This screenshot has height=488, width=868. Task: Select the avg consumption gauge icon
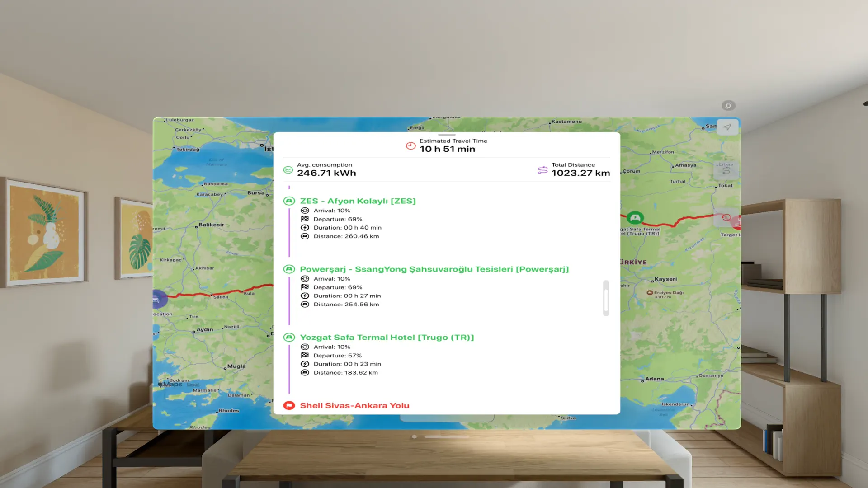pos(288,169)
